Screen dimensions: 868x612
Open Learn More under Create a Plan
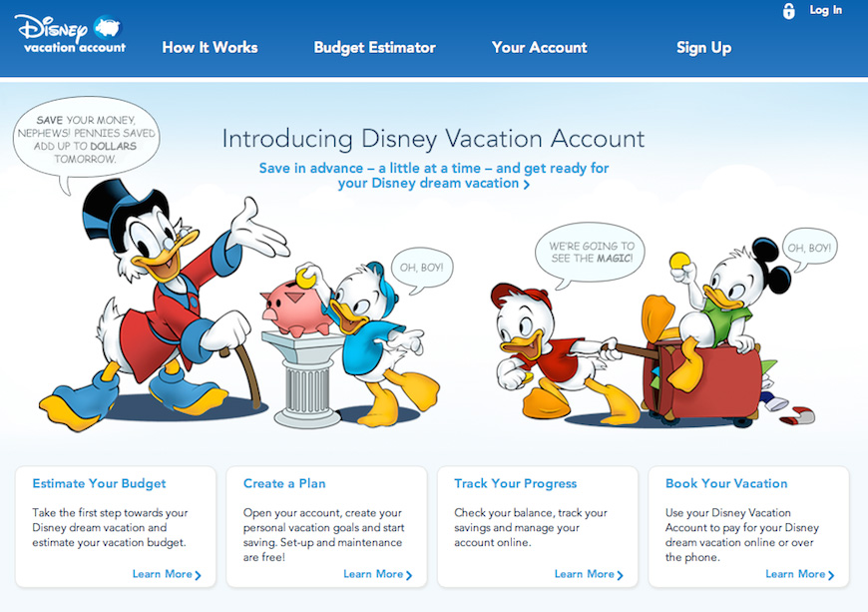377,574
